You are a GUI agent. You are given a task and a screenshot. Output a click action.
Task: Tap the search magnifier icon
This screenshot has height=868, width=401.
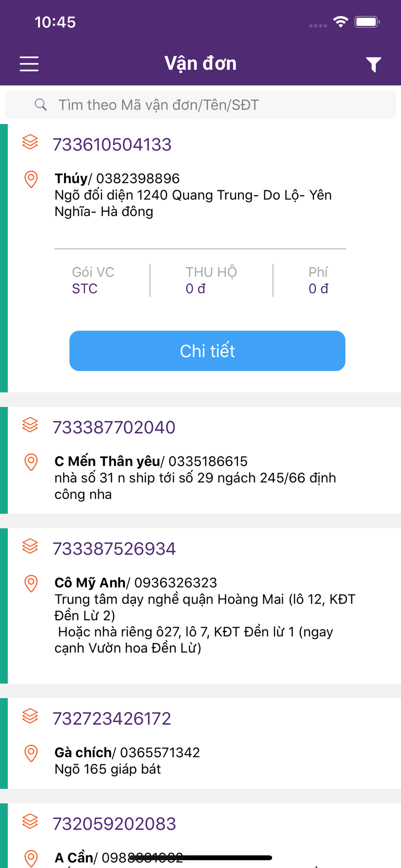click(x=41, y=105)
